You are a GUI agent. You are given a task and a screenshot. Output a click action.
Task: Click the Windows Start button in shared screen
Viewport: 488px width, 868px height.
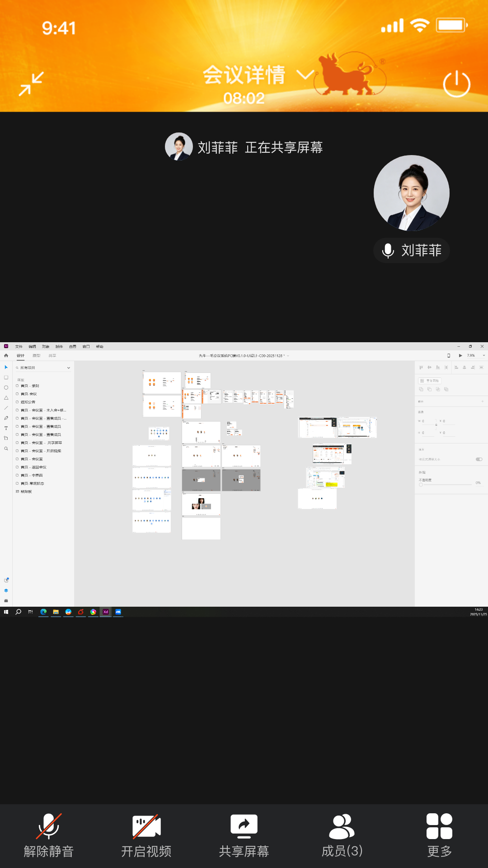click(x=6, y=612)
